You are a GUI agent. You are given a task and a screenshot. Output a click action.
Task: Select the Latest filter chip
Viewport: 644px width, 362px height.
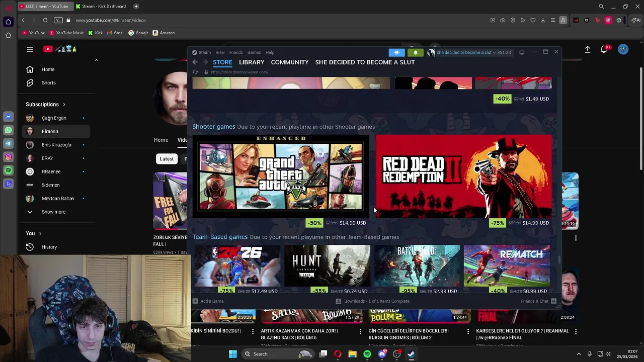(x=167, y=159)
